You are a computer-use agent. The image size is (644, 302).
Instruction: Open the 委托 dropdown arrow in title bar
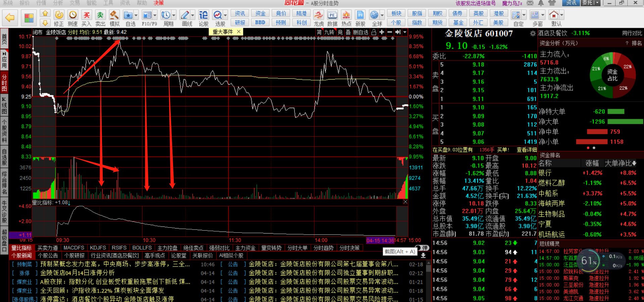pos(597,3)
